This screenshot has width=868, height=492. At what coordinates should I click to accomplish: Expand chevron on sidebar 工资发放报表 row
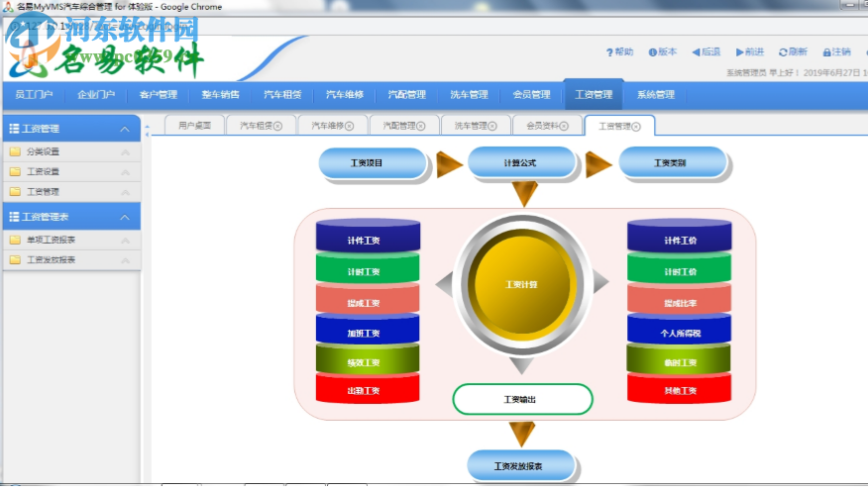(x=126, y=260)
